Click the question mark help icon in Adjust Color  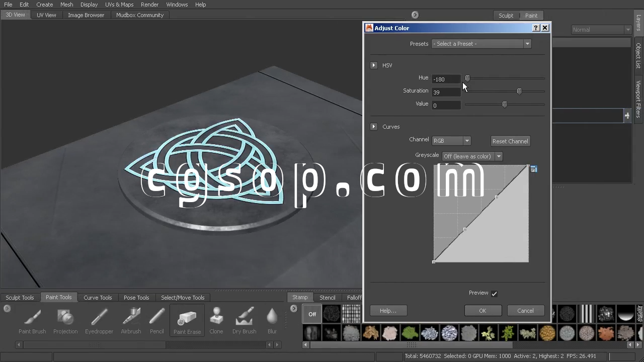point(536,28)
